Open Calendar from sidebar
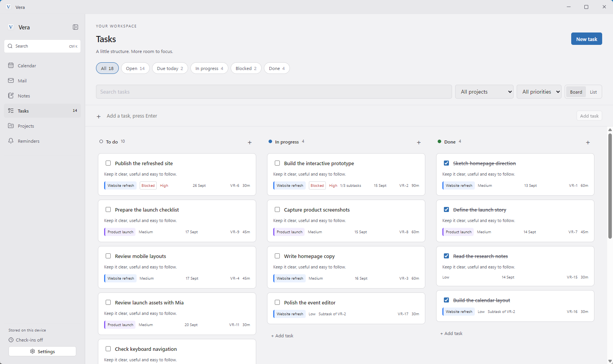This screenshot has width=613, height=364. point(43,66)
